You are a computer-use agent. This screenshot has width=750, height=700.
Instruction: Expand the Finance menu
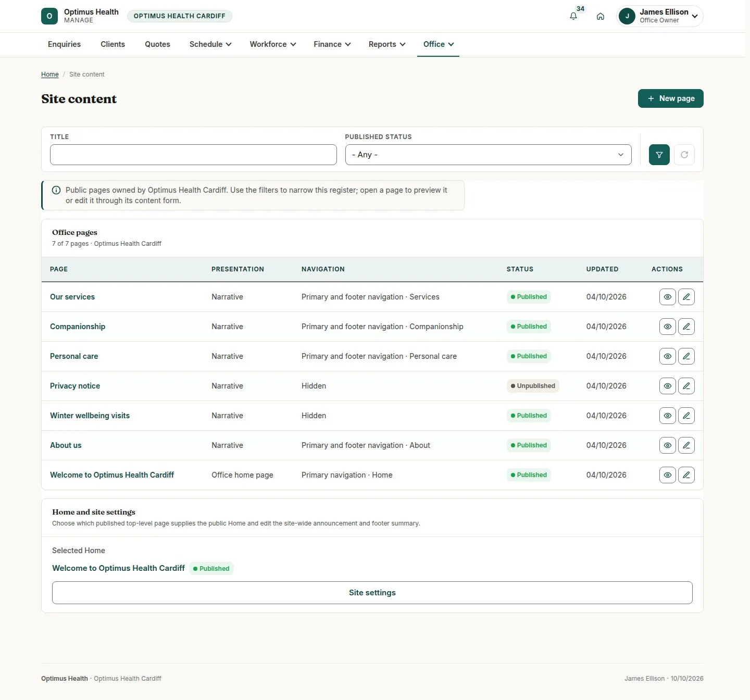[x=332, y=44]
